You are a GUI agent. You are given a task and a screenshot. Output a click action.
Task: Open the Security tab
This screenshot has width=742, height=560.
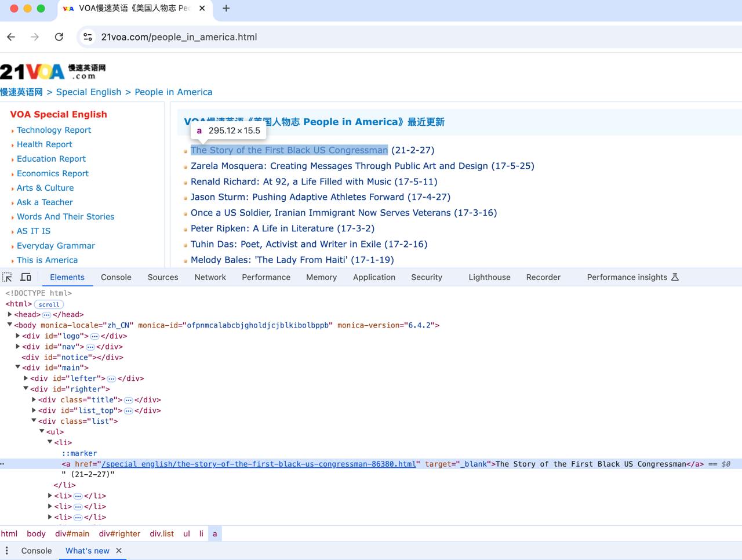[x=427, y=277]
